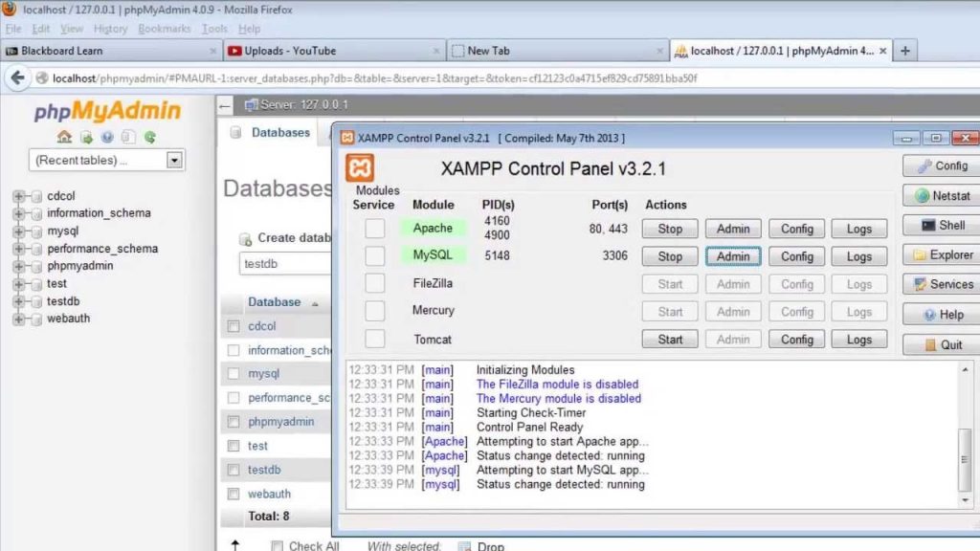The width and height of the screenshot is (980, 551).
Task: Open the phpMyAdmin documentation help icon
Action: tap(107, 137)
